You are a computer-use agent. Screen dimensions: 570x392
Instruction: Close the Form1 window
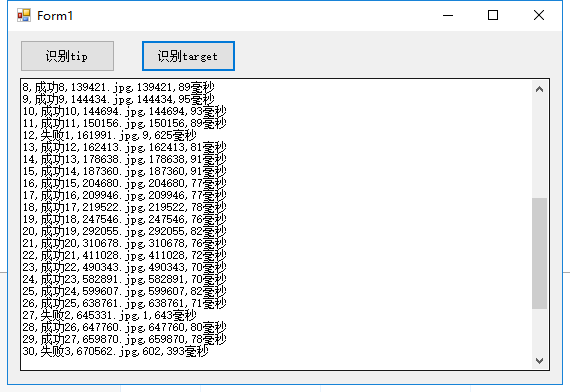click(539, 15)
